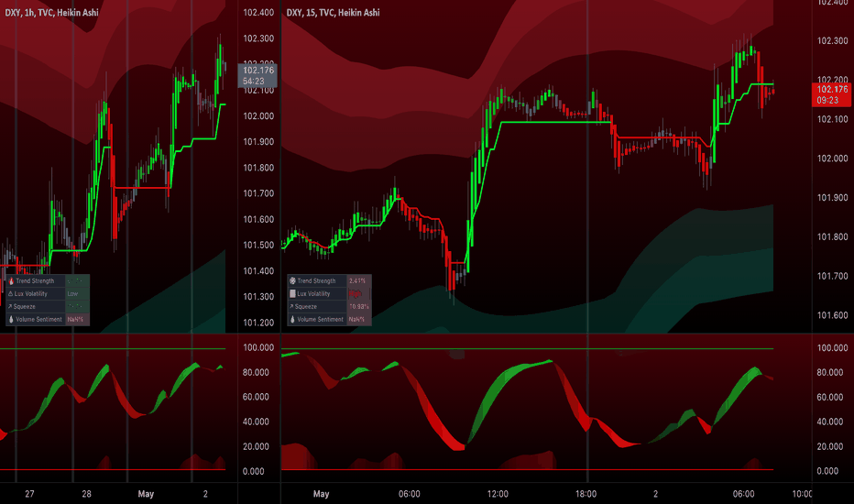Viewport: 854px width, 504px height.
Task: Select the 'DXY, 1h, TVC, Heikin Ashi' chart title
Action: tap(51, 13)
